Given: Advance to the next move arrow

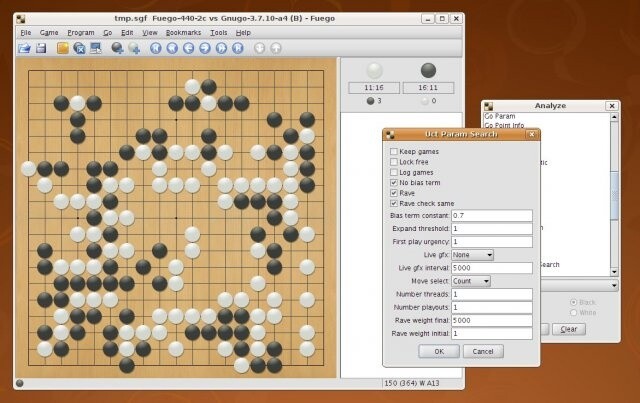Looking at the screenshot, I should click(205, 48).
